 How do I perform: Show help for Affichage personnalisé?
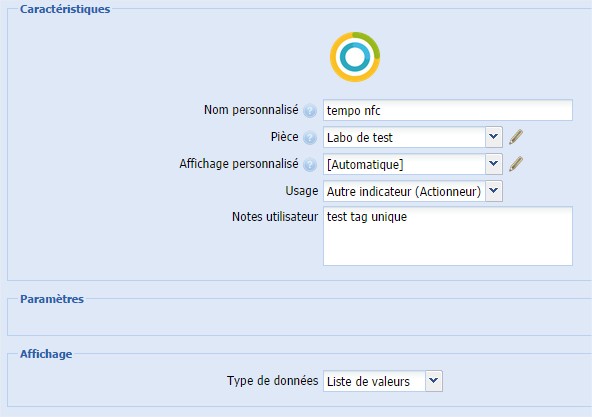tap(310, 165)
